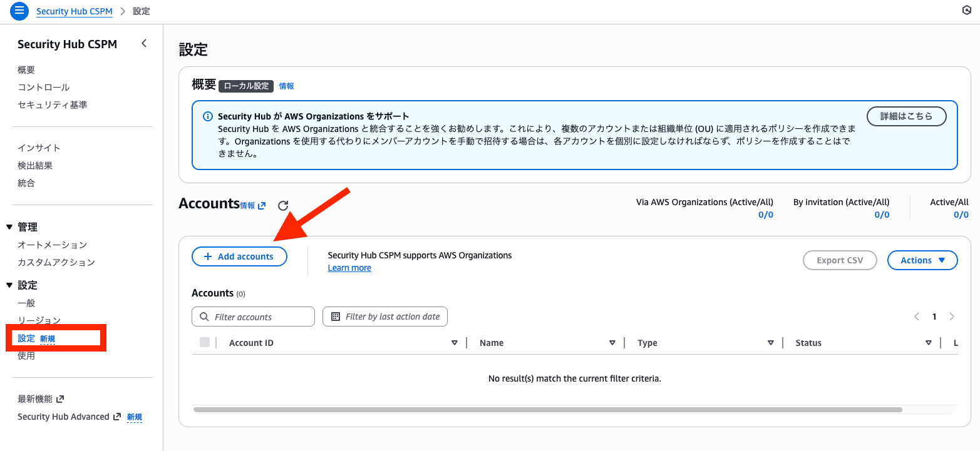The image size is (980, 451).
Task: Go to 検出結果 in sidebar
Action: click(x=35, y=166)
